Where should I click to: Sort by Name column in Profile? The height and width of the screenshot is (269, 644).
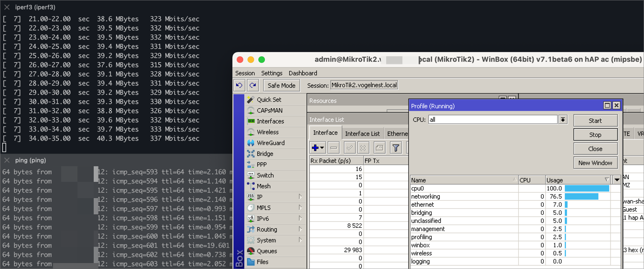point(464,180)
